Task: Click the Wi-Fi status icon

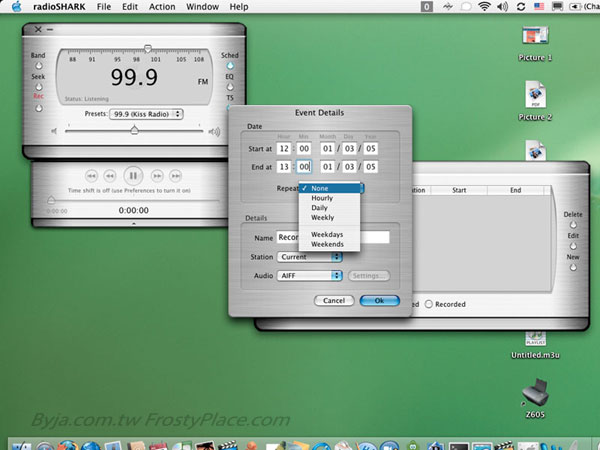Action: coord(484,7)
